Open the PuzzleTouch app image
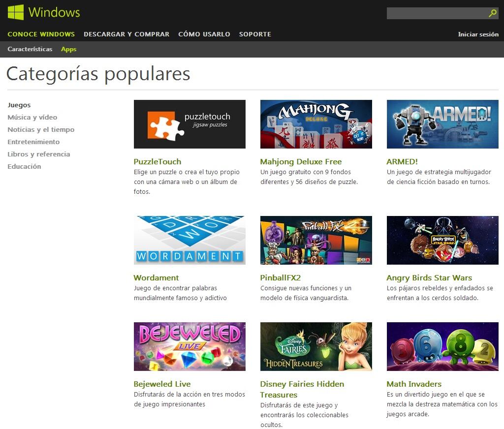 pos(189,124)
